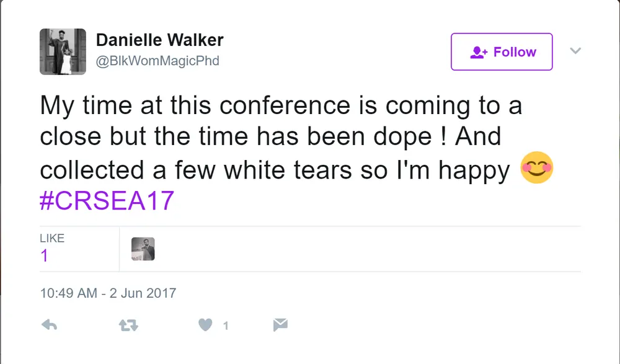Like the tweet with the heart icon

coord(205,325)
